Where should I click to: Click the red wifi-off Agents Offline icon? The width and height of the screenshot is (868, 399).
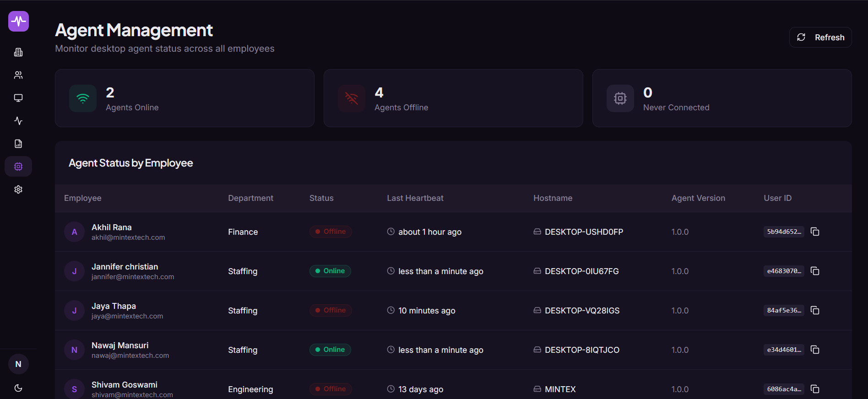click(x=352, y=98)
